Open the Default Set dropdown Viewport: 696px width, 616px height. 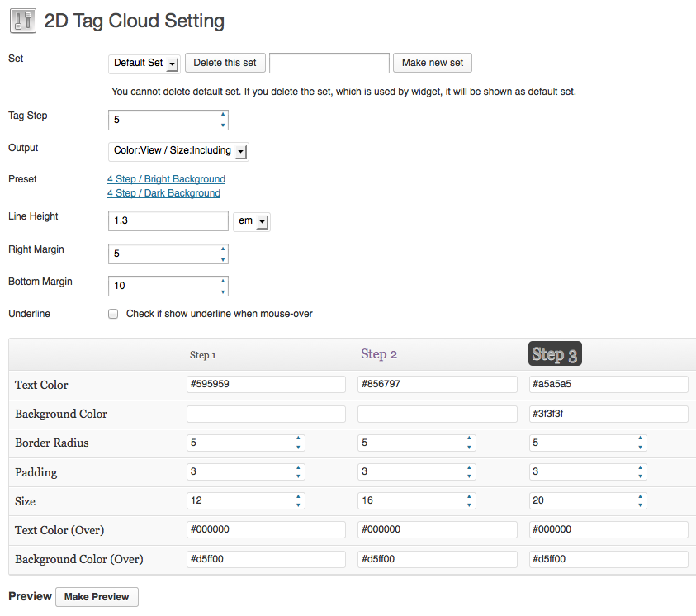[x=144, y=63]
